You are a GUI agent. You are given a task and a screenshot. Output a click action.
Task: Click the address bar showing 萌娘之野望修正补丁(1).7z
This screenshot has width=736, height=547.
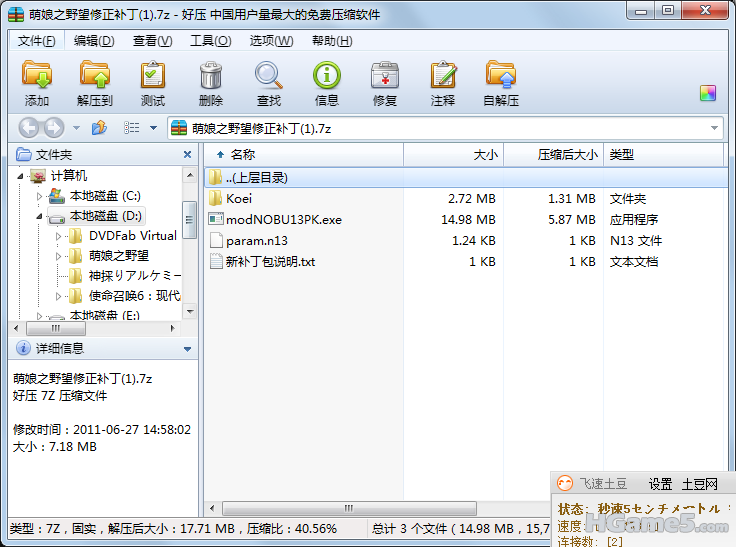click(445, 128)
